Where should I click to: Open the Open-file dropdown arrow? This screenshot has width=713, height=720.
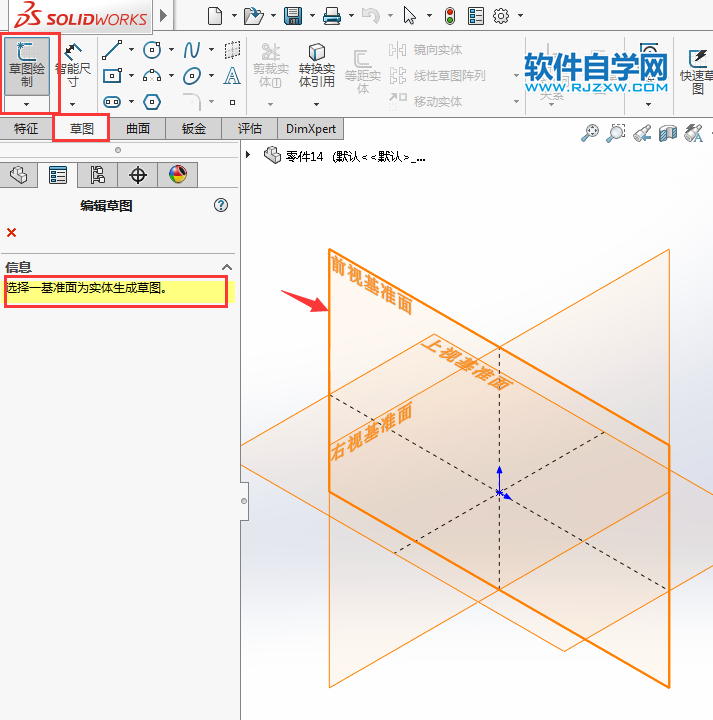point(273,16)
